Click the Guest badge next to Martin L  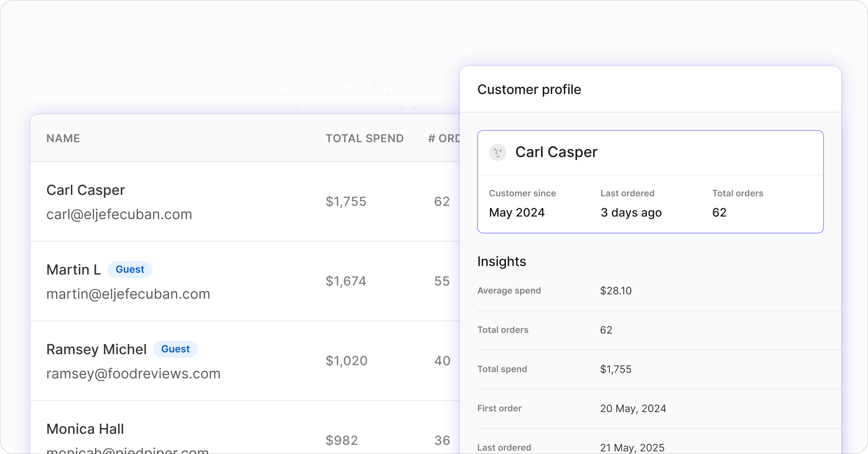(130, 269)
